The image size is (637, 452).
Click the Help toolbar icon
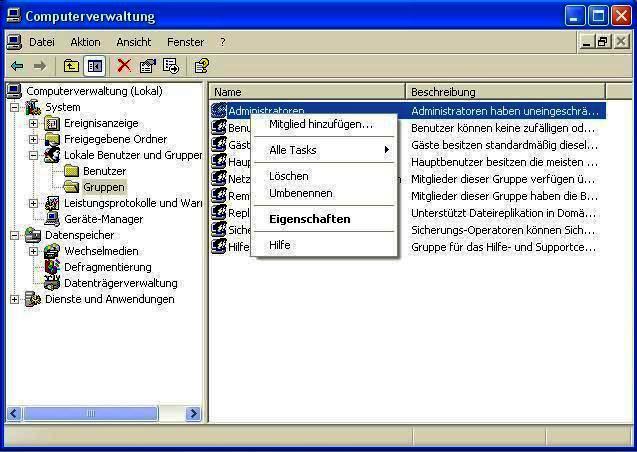202,66
